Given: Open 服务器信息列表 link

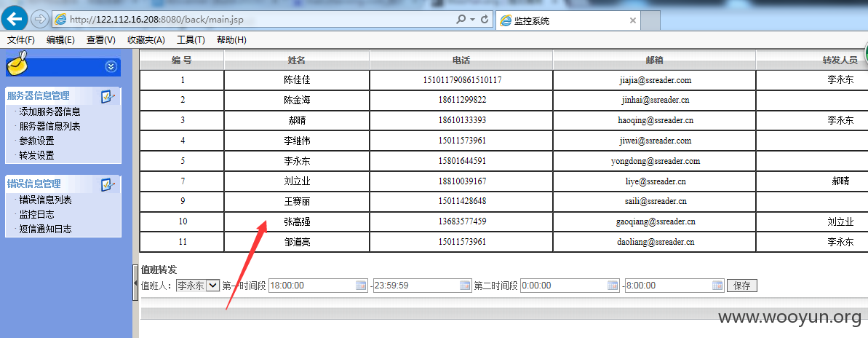Looking at the screenshot, I should coord(49,126).
